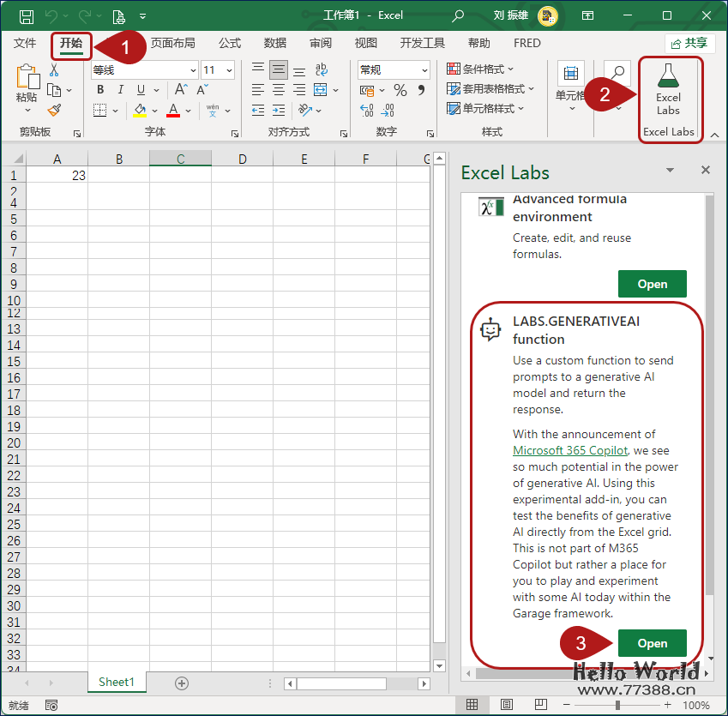Click the Open button under LABS.GENERATIVEAI
Viewport: 728px width, 716px height.
pyautogui.click(x=653, y=642)
